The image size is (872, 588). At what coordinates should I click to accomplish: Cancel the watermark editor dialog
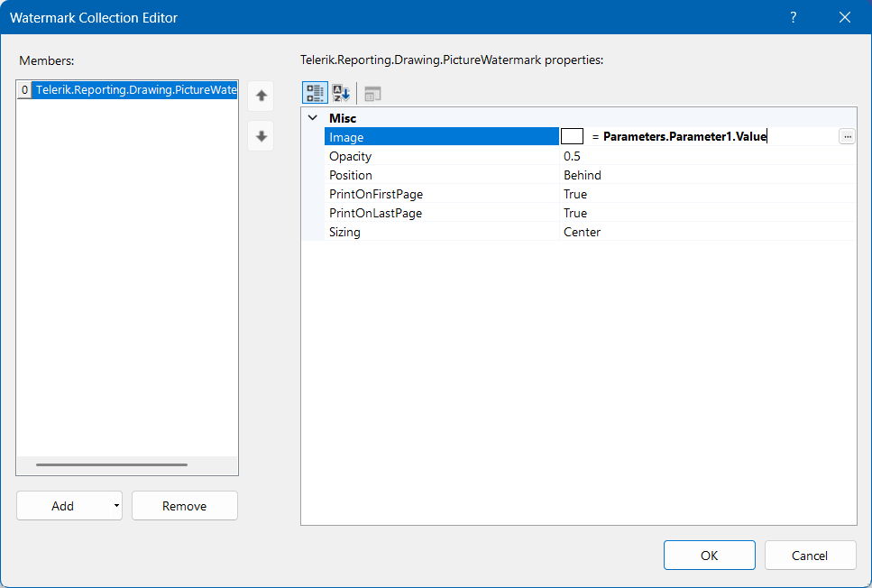point(810,556)
